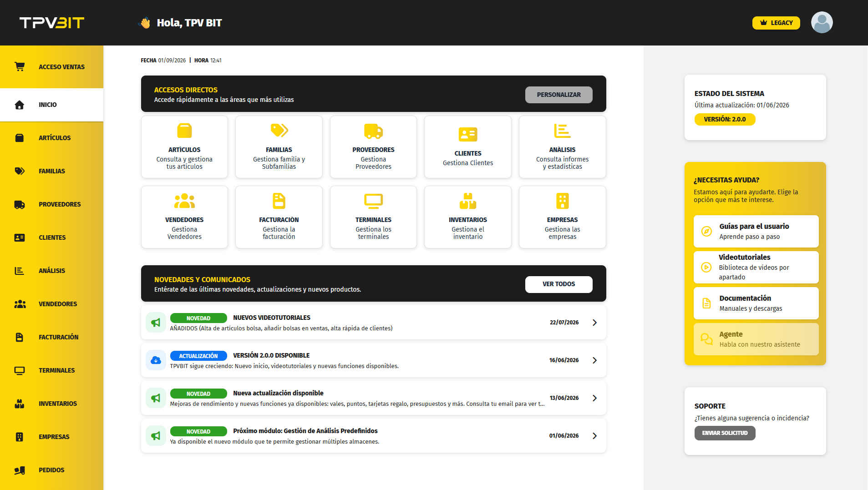The image size is (868, 490).
Task: Click the Clientes ID card icon in sidebar
Action: pyautogui.click(x=20, y=237)
